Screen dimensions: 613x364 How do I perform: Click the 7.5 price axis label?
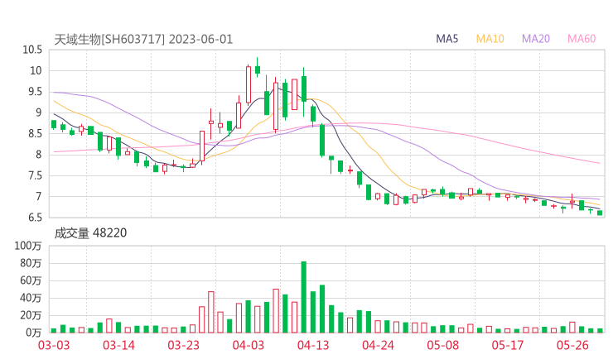[35, 175]
